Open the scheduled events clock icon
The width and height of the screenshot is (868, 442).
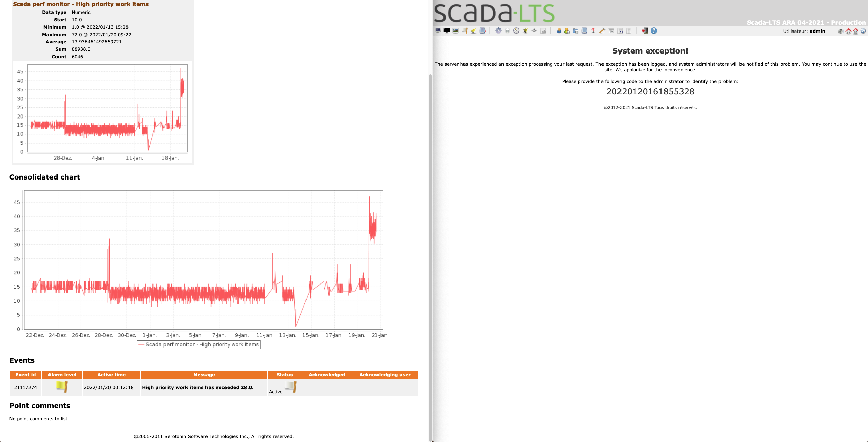point(516,31)
